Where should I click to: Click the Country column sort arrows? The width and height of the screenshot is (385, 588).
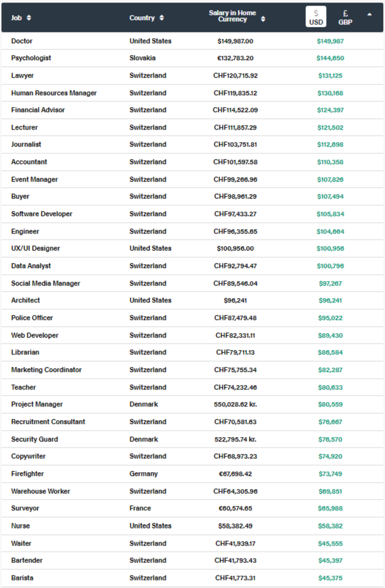[162, 18]
